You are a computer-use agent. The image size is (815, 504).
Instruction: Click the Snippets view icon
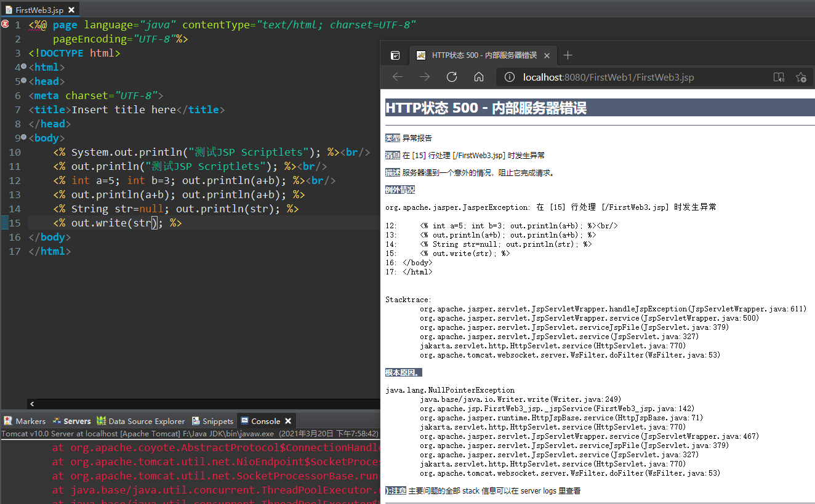[x=196, y=421]
